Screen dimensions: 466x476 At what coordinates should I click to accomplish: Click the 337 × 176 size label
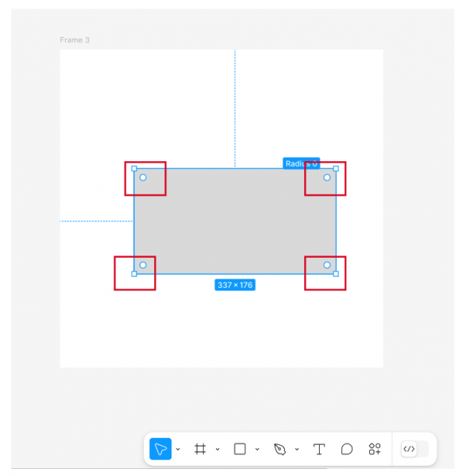click(235, 285)
